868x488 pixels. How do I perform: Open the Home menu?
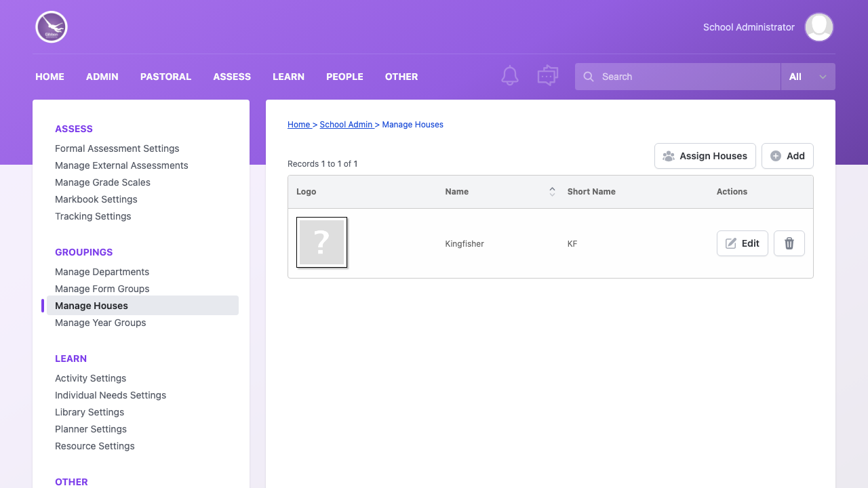pos(50,77)
